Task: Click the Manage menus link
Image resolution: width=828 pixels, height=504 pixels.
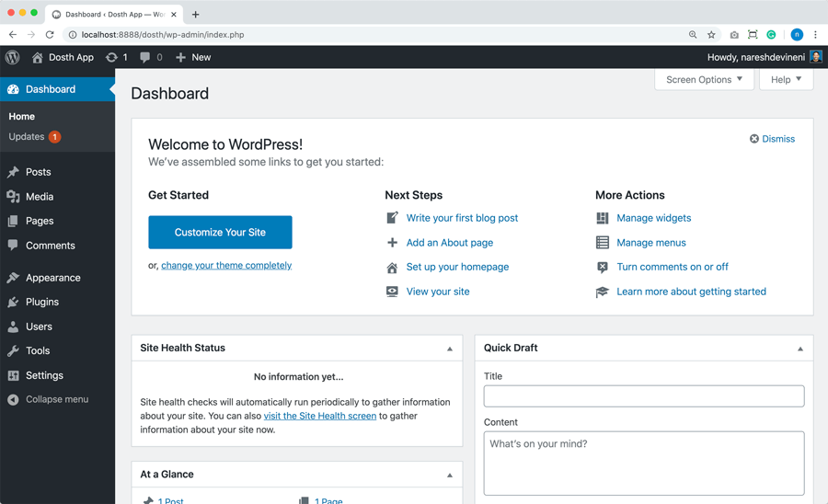Action: click(651, 243)
